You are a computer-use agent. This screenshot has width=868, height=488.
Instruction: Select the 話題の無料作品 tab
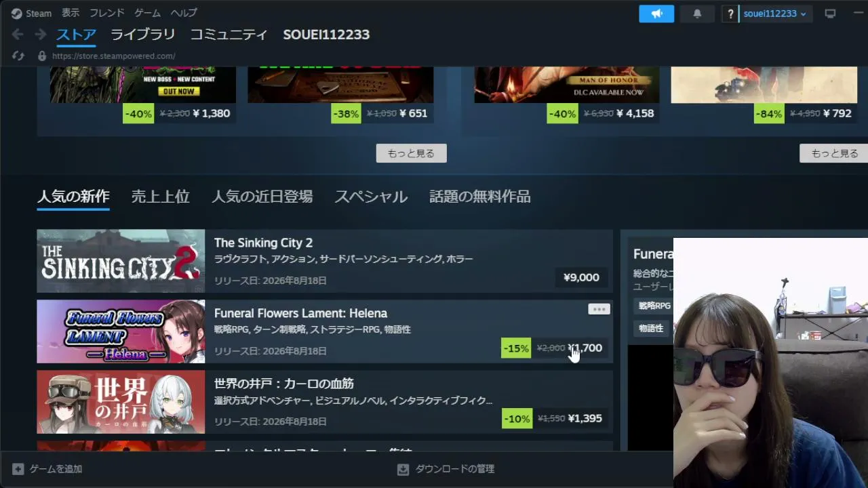pos(480,197)
